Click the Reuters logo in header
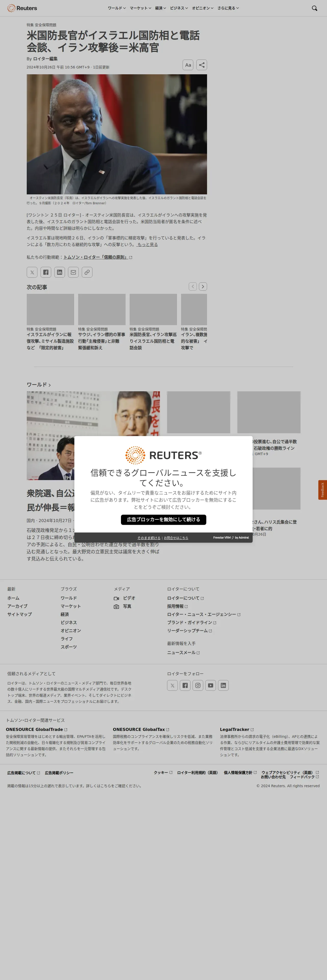327x980 pixels. pos(22,8)
